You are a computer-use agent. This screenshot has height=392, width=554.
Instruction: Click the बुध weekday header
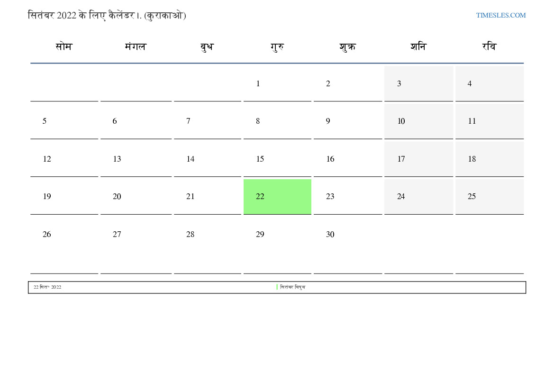(207, 46)
